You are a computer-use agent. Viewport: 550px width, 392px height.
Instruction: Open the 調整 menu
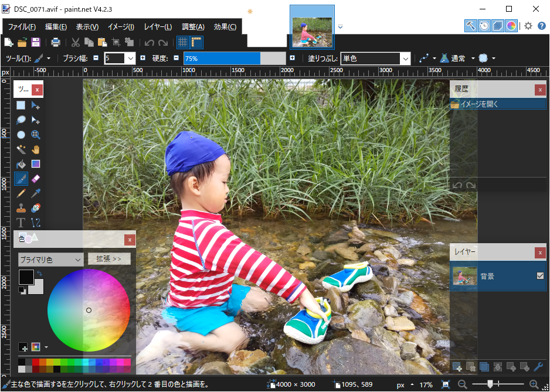click(x=192, y=26)
